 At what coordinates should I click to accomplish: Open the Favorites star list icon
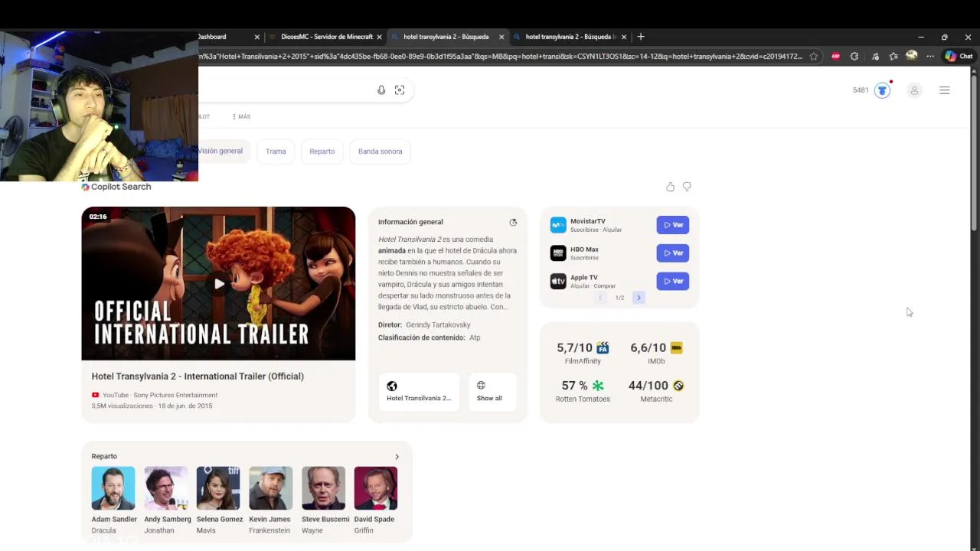(x=893, y=57)
